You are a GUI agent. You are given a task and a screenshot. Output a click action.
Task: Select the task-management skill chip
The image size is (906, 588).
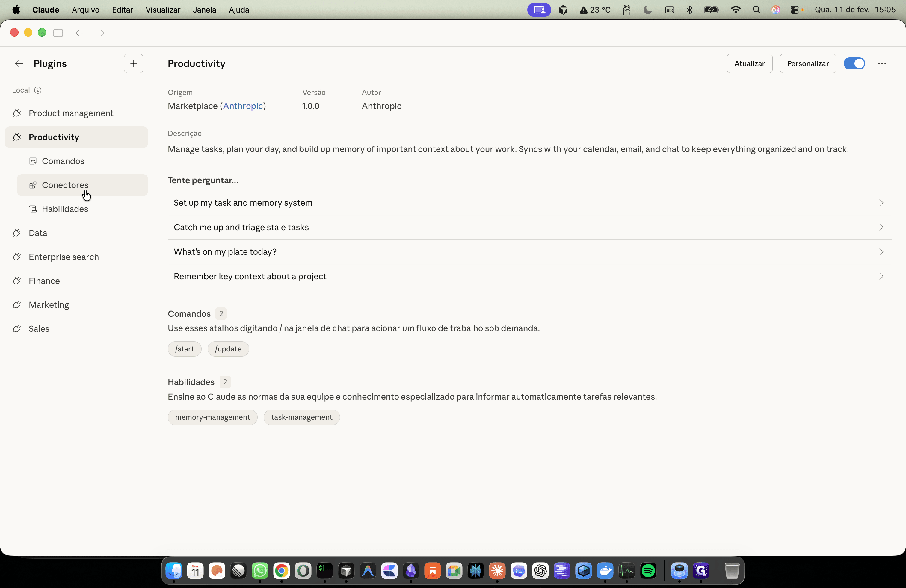301,417
